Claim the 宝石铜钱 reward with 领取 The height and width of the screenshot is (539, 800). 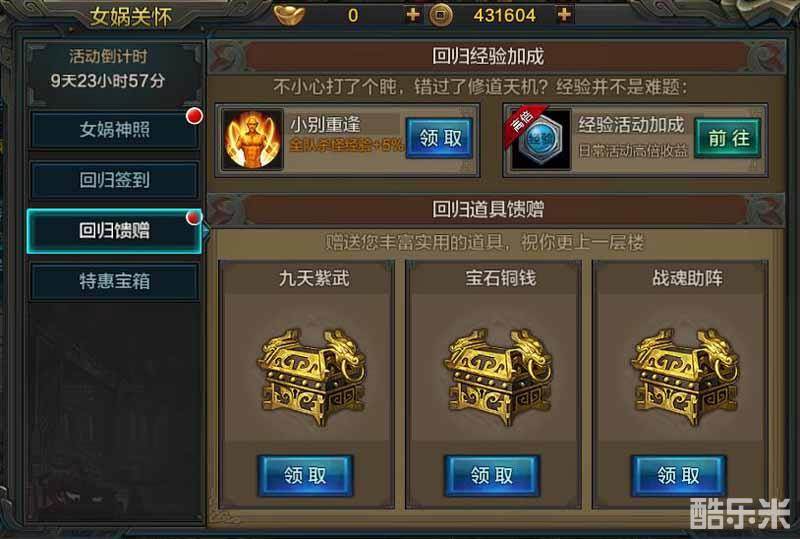[x=492, y=476]
